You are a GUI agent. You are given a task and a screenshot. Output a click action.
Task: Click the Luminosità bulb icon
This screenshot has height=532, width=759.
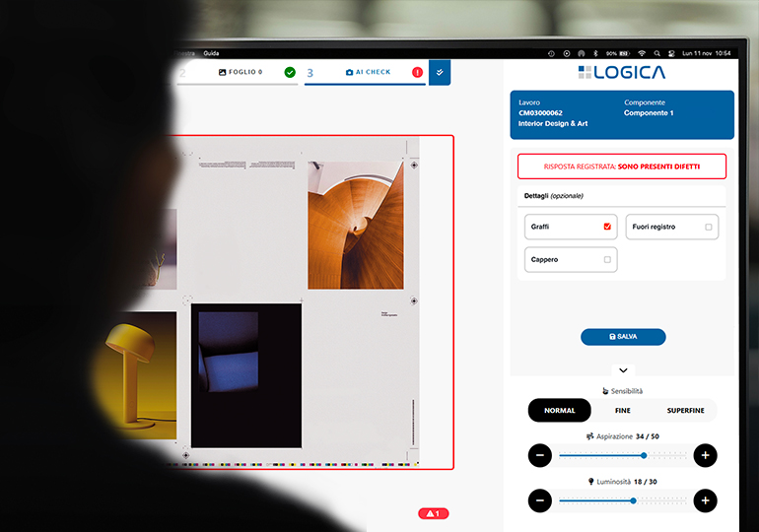(x=590, y=481)
